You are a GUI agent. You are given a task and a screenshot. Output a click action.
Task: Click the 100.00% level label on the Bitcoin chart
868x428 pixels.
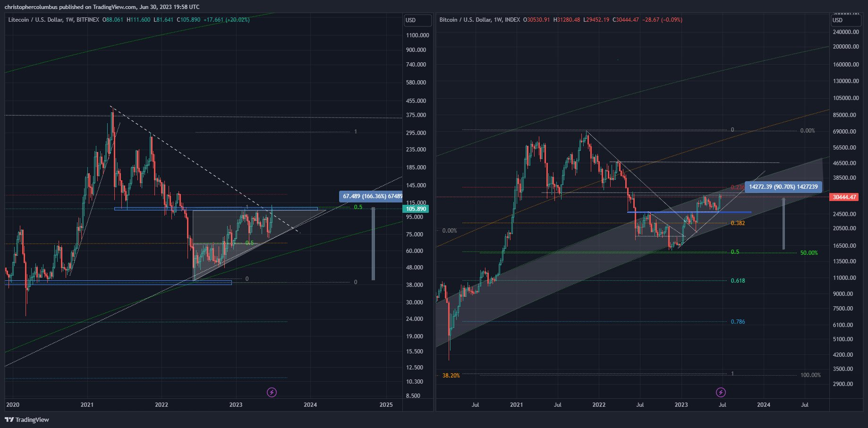[810, 375]
